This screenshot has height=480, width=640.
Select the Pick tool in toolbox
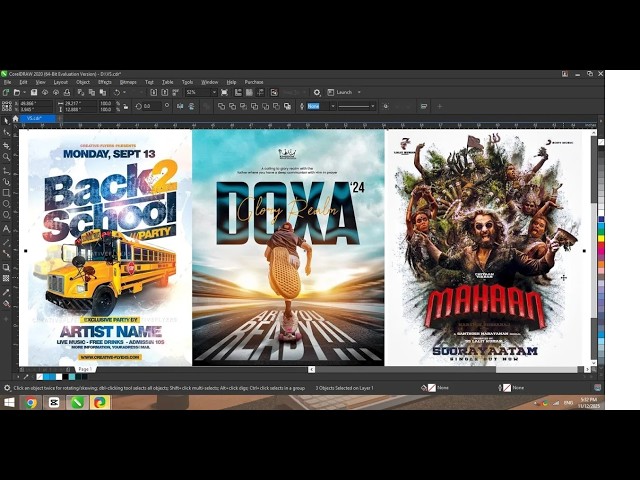click(6, 121)
